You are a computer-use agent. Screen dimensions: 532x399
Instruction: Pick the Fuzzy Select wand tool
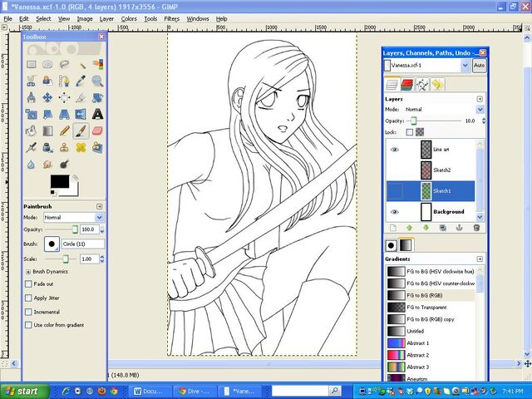click(81, 65)
